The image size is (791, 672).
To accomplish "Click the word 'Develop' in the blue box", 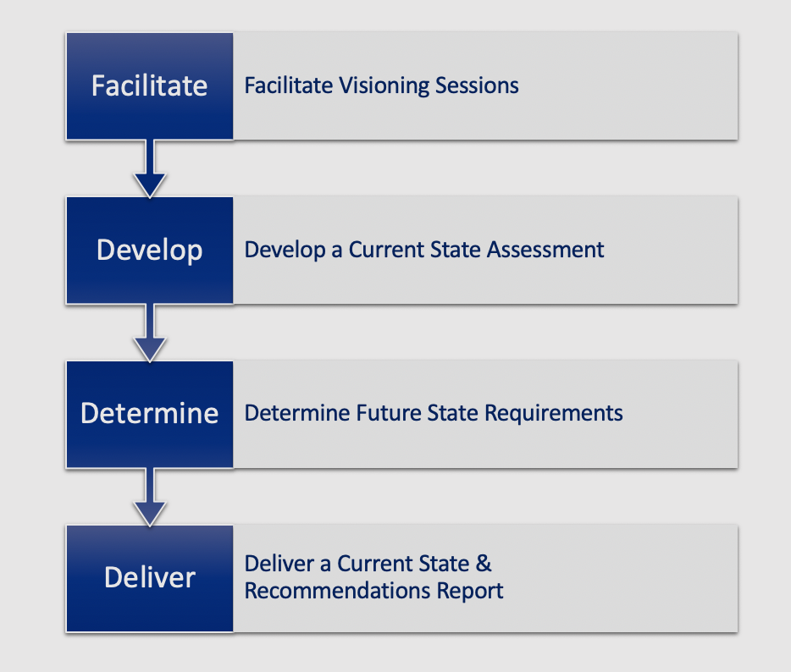I will pos(149,251).
